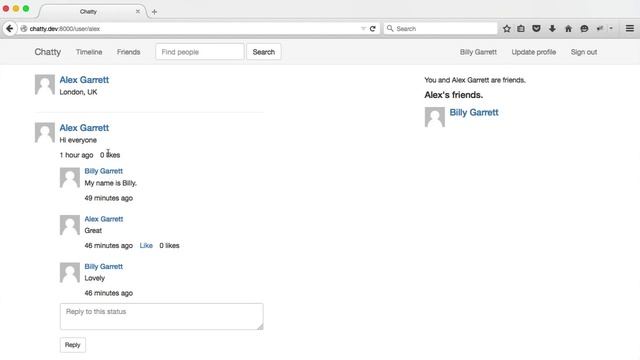Click Sign out

click(x=584, y=52)
